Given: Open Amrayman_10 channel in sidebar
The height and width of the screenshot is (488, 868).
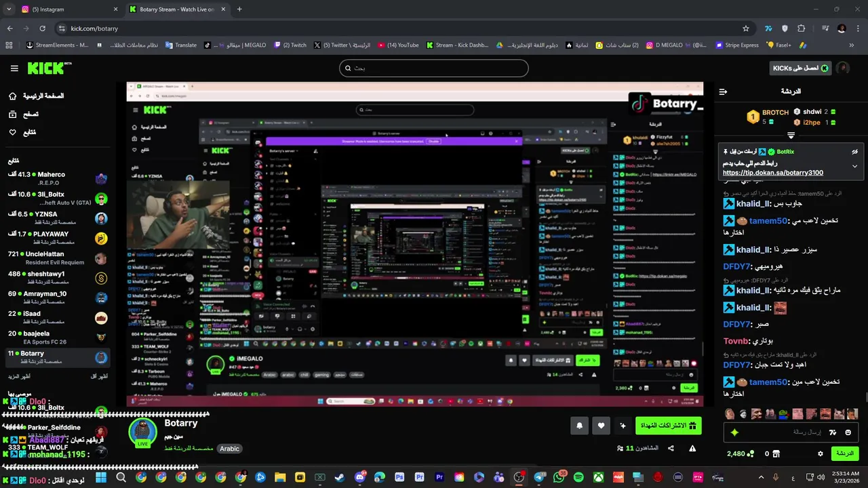Looking at the screenshot, I should [58, 298].
